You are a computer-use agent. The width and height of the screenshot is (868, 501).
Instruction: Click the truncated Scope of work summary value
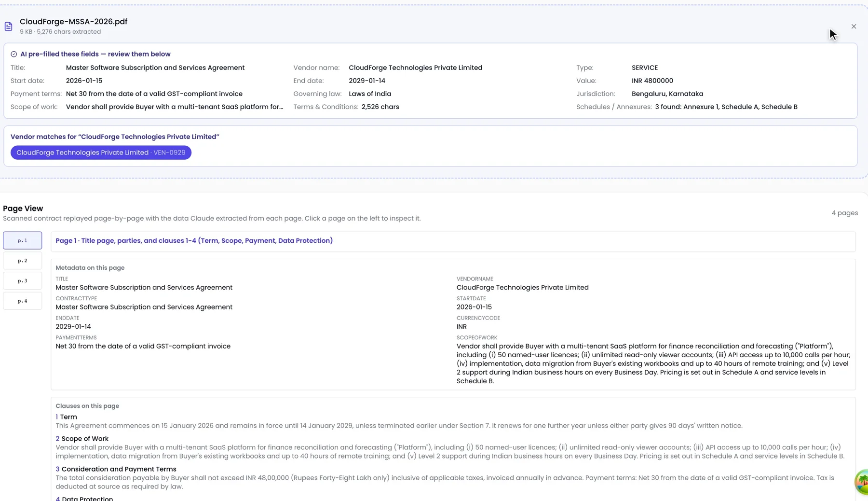click(x=175, y=107)
